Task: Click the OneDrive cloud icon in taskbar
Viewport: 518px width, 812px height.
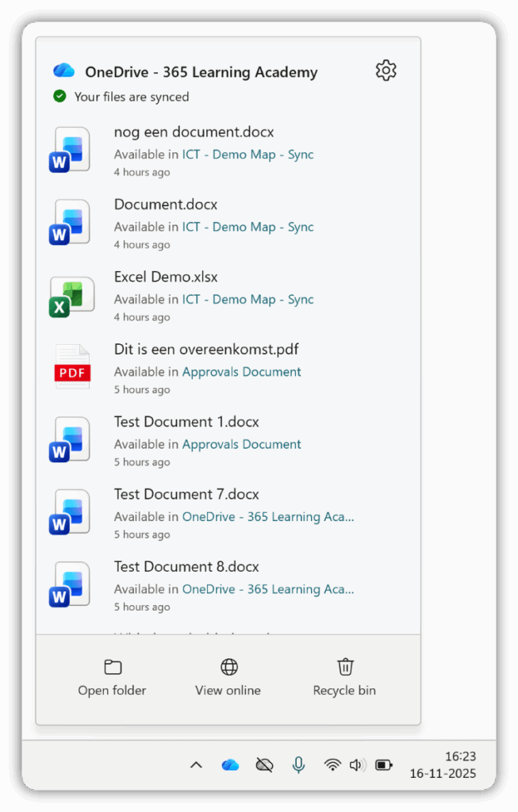Action: tap(230, 764)
